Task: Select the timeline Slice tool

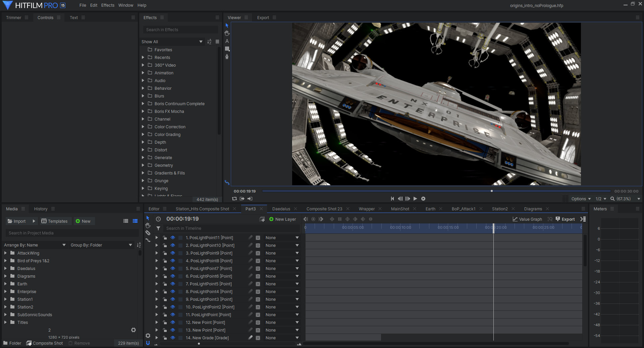Action: [148, 233]
